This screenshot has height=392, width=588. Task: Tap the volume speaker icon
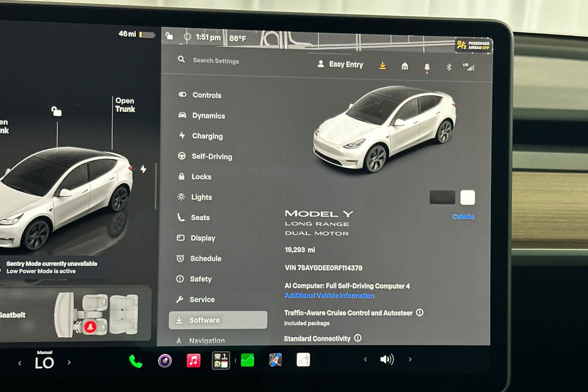[x=387, y=359]
